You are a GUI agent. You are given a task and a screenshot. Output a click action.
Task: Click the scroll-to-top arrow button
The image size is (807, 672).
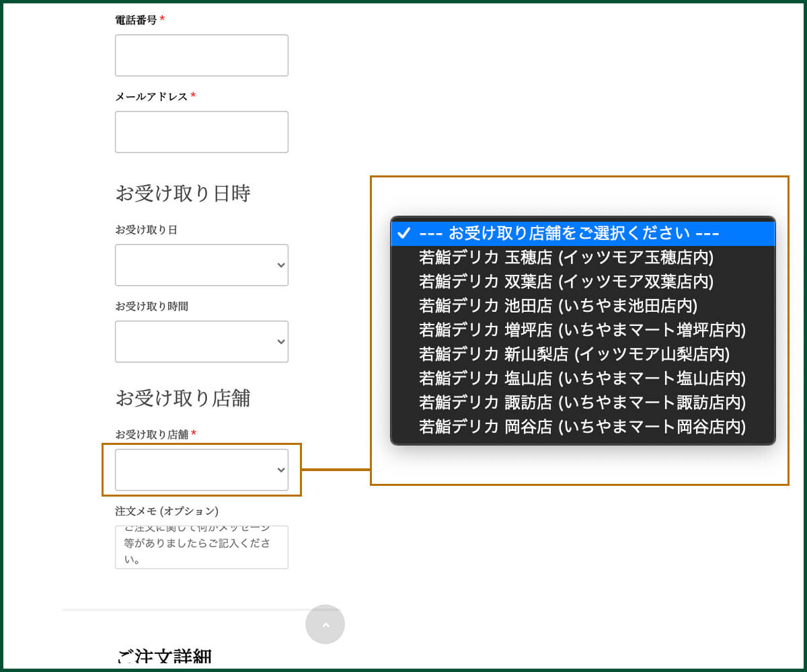[325, 624]
